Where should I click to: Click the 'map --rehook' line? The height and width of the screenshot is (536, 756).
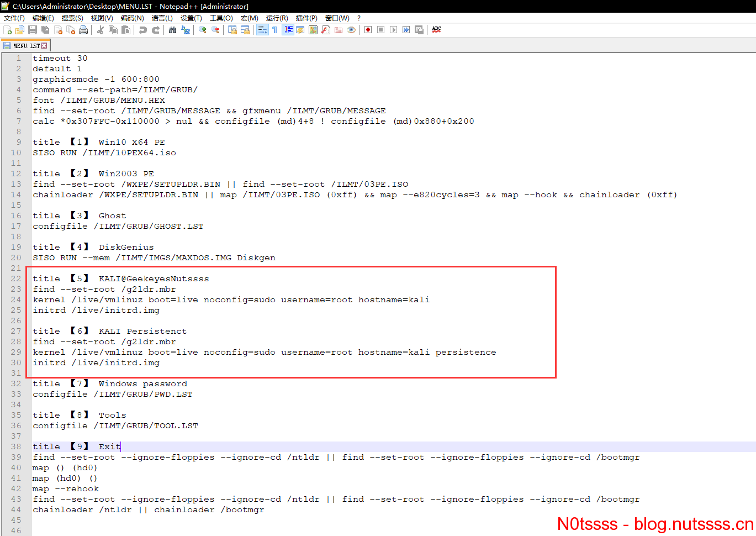tap(66, 488)
